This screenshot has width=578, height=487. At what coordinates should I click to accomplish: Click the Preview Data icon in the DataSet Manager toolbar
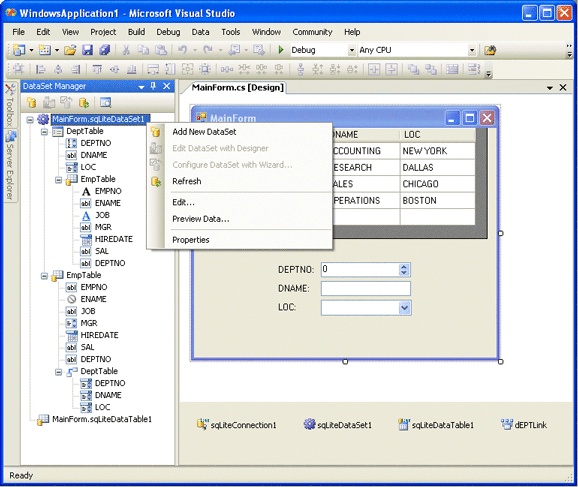pos(105,102)
